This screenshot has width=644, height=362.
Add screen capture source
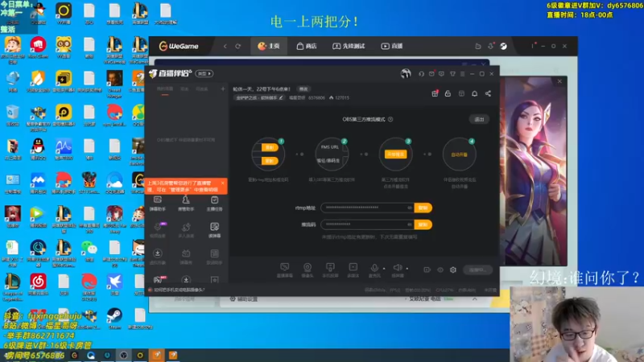285,270
